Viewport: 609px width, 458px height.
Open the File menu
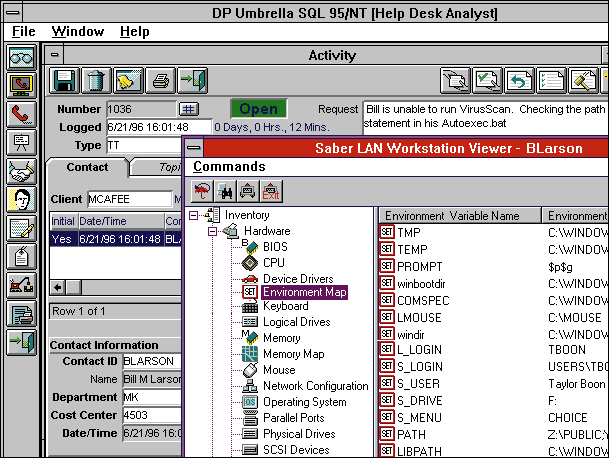tap(24, 31)
